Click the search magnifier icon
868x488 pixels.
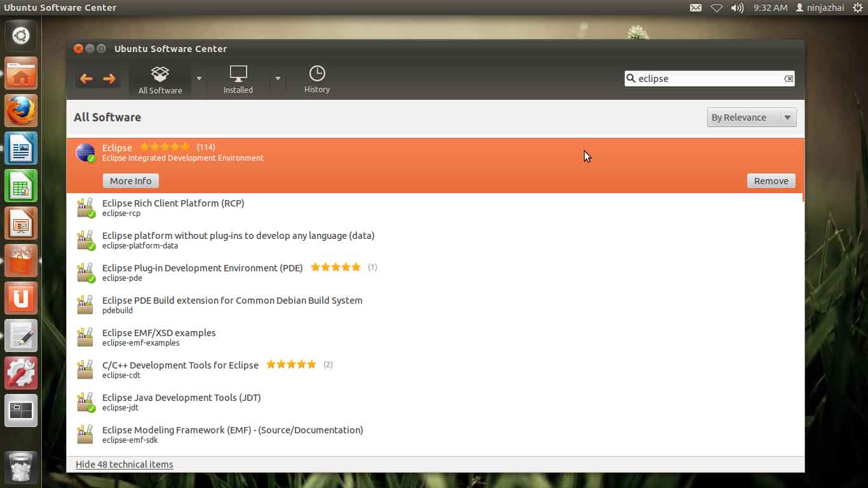631,79
